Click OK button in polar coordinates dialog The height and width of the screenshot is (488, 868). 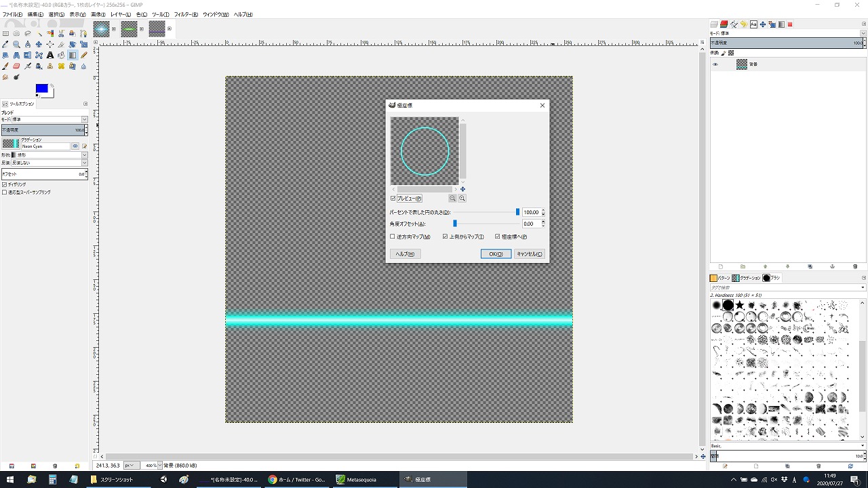496,254
